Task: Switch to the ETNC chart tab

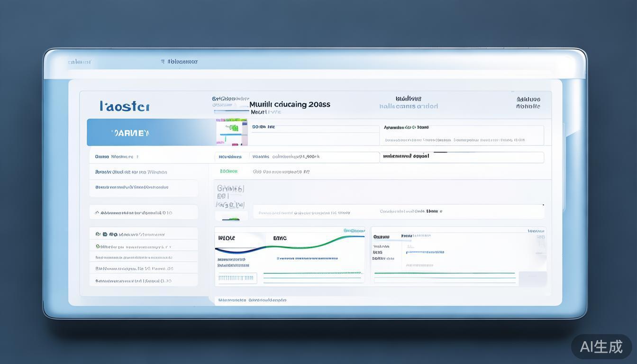Action: coord(280,238)
